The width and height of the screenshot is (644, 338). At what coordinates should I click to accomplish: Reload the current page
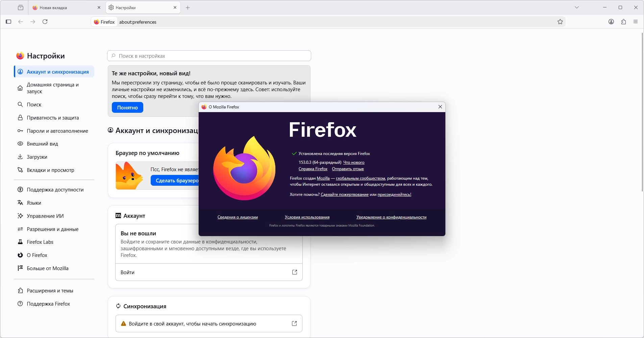pyautogui.click(x=45, y=22)
